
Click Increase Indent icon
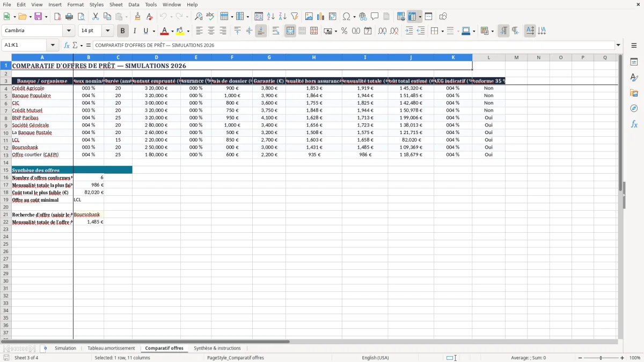(x=409, y=31)
